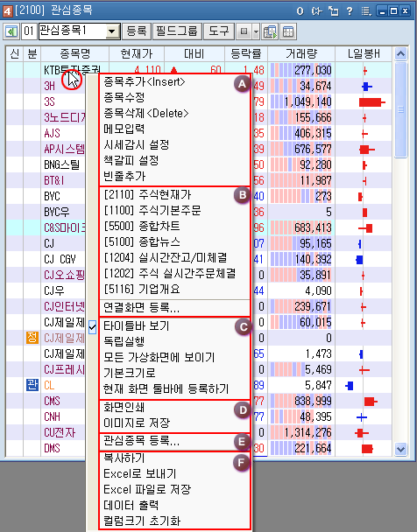
Task: Click the link/pin icon in title bar
Action: [316, 11]
